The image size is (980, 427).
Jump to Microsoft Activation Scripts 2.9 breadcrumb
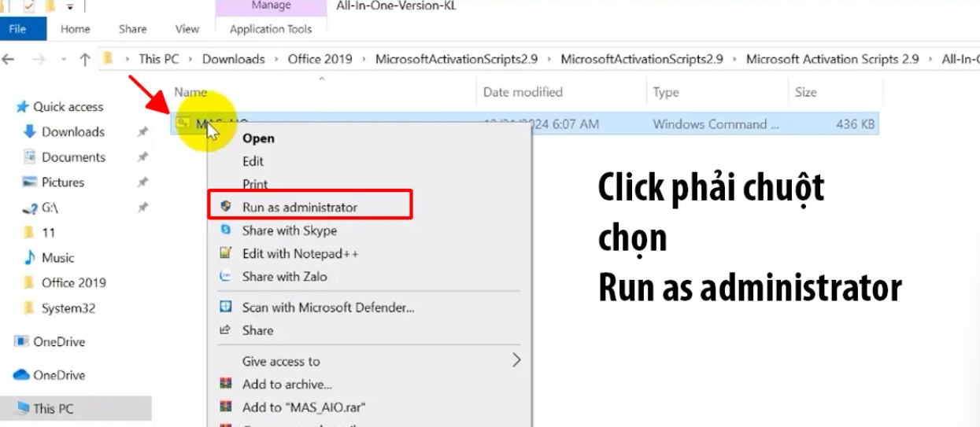[x=832, y=59]
